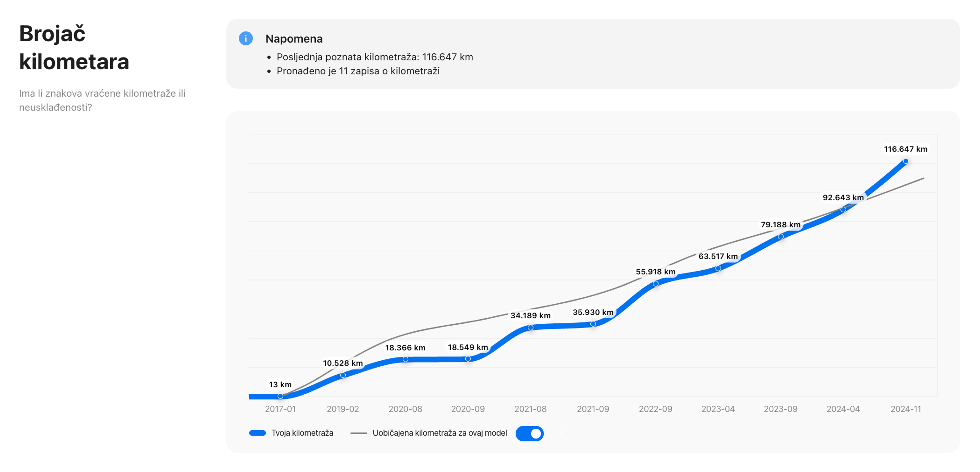Select the 18.366 km data point

pyautogui.click(x=406, y=359)
